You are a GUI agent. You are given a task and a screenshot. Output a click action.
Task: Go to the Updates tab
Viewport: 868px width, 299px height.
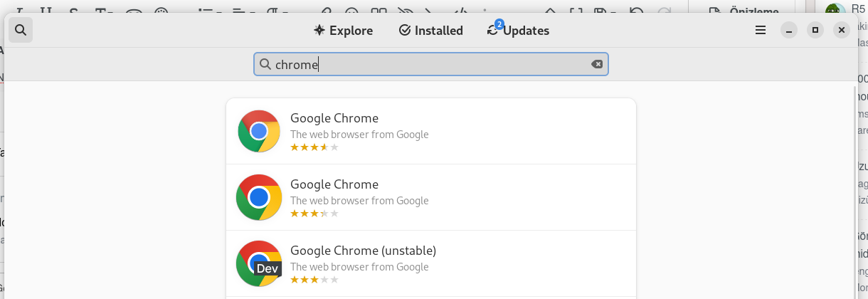518,31
